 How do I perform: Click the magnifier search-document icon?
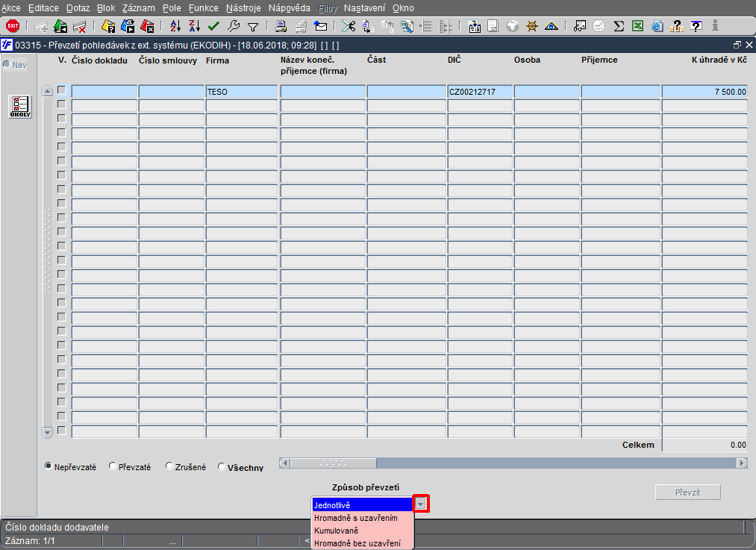(x=407, y=26)
